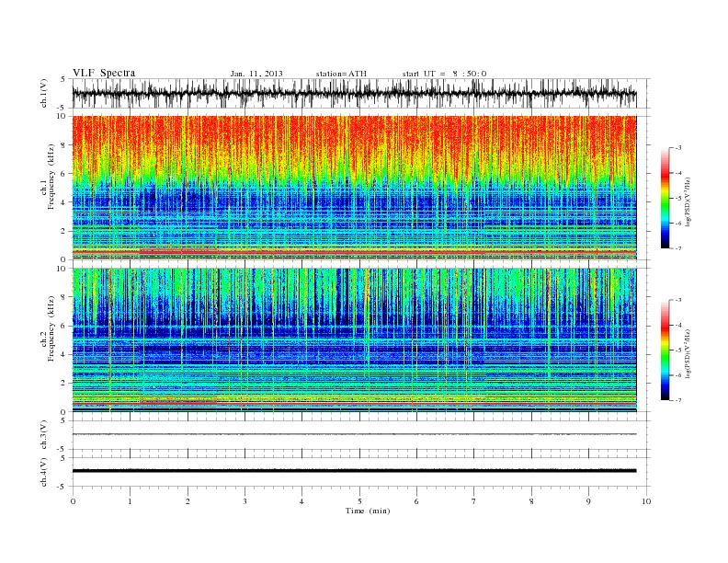The width and height of the screenshot is (728, 563).
Task: Click the "2" tick on Time axis
Action: (188, 501)
